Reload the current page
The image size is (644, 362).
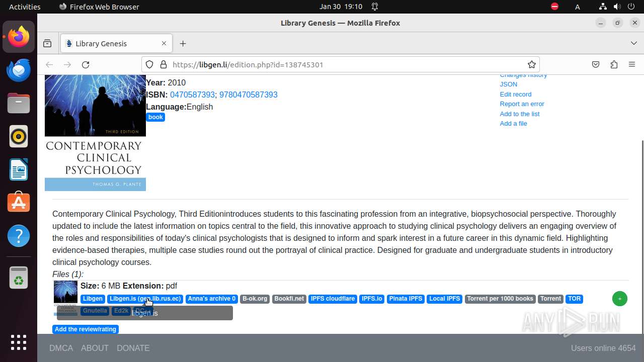(x=86, y=64)
